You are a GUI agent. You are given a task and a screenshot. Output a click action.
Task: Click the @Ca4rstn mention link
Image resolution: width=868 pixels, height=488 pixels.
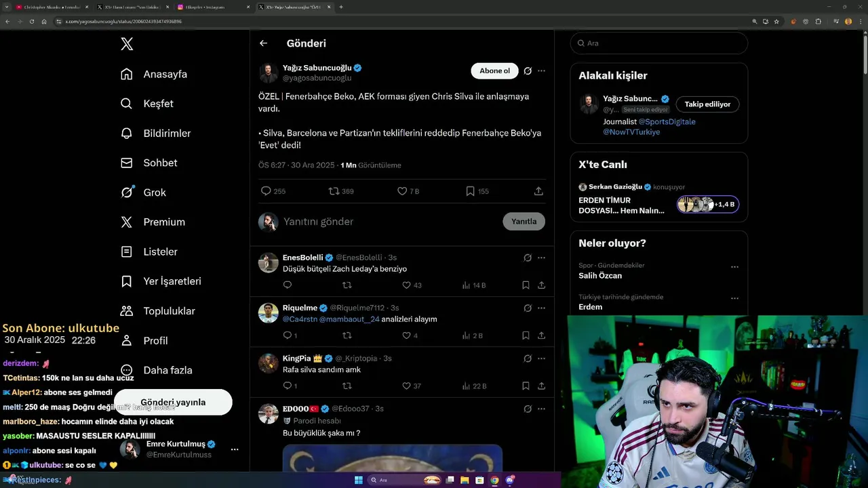[300, 319]
